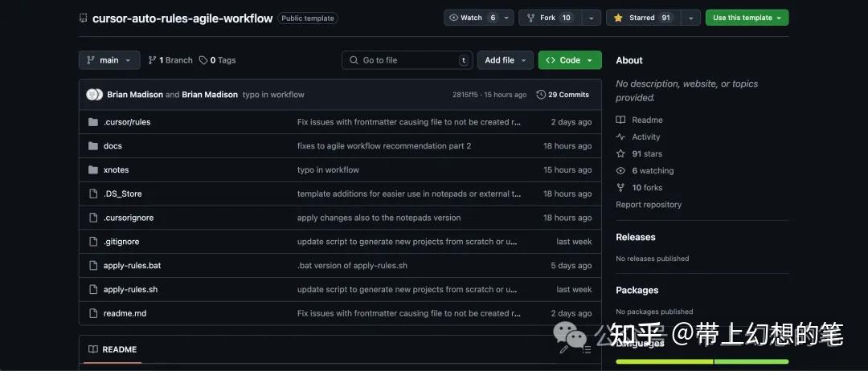Click the file icon for apply-rules.bat
868x371 pixels.
point(93,265)
